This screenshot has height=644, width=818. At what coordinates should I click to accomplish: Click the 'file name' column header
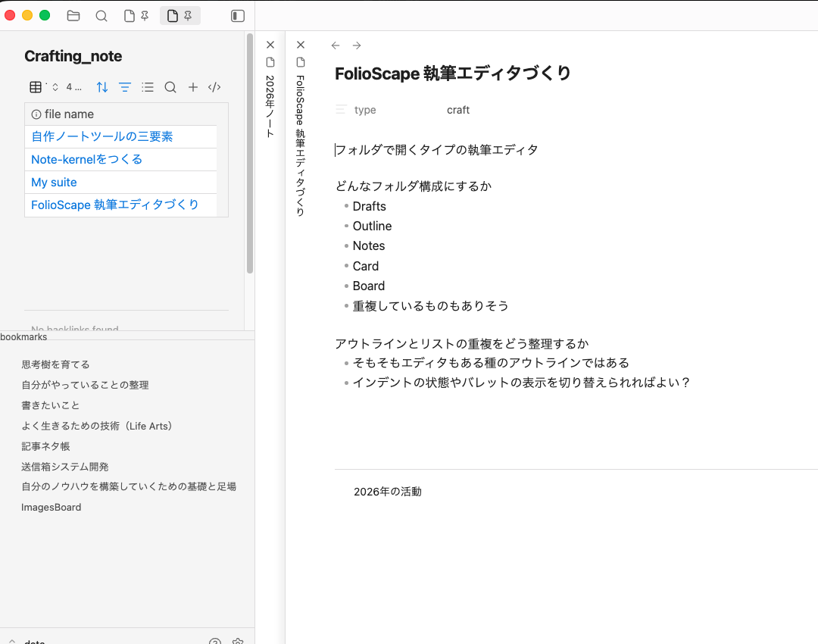coord(120,114)
